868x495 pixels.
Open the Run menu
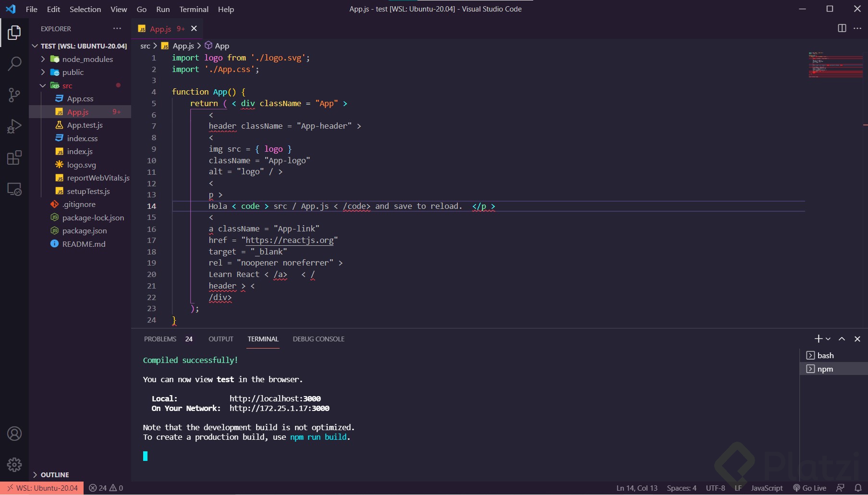[x=163, y=9]
